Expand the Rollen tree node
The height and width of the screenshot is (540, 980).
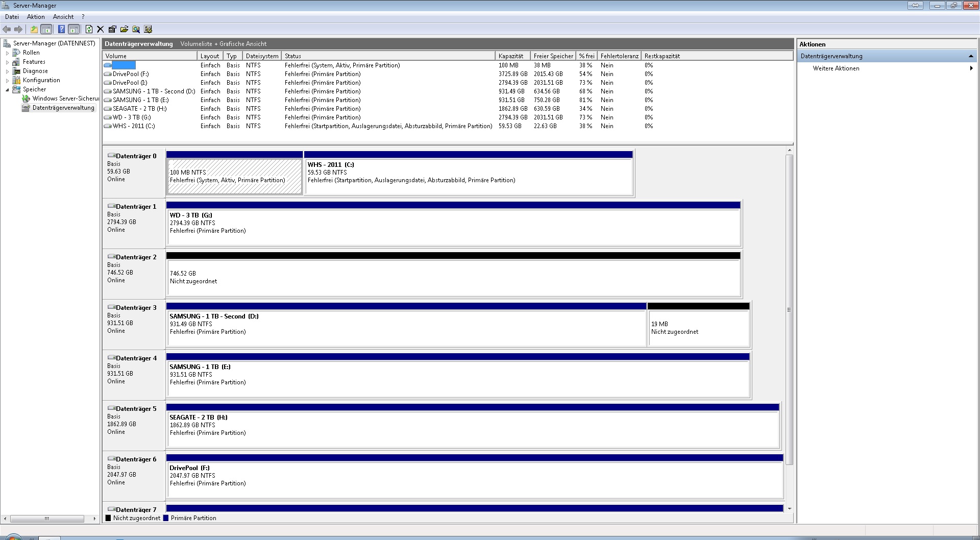7,53
